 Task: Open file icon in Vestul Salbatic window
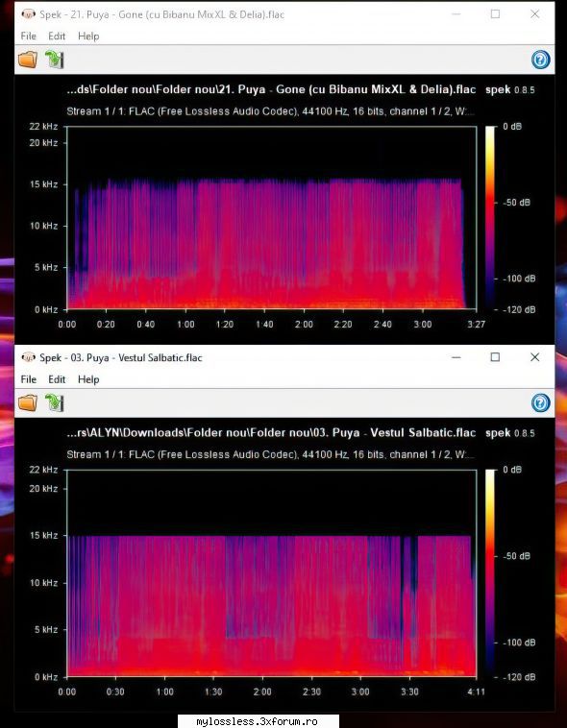pos(28,402)
